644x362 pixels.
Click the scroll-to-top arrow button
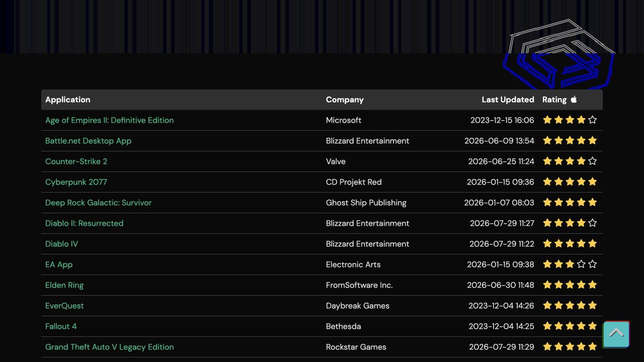tap(616, 334)
